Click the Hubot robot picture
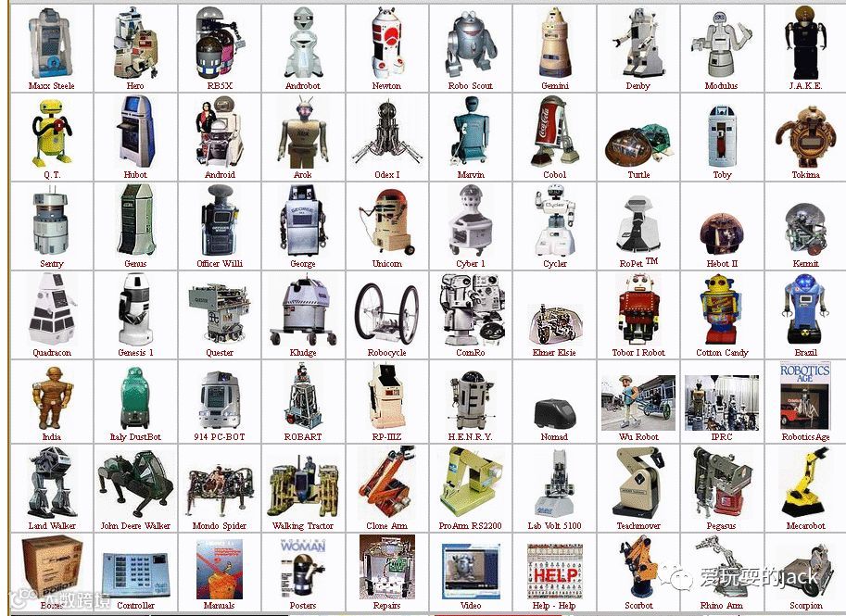The image size is (846, 616). (x=135, y=132)
